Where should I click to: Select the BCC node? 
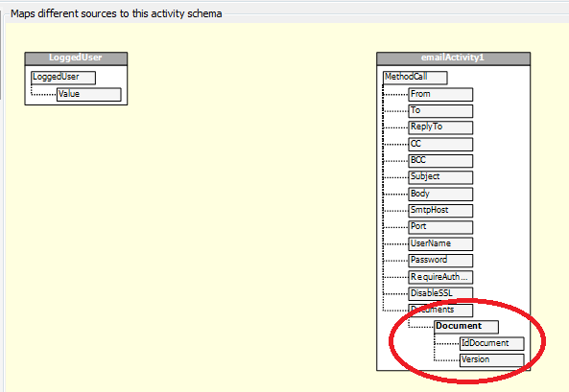(x=440, y=161)
